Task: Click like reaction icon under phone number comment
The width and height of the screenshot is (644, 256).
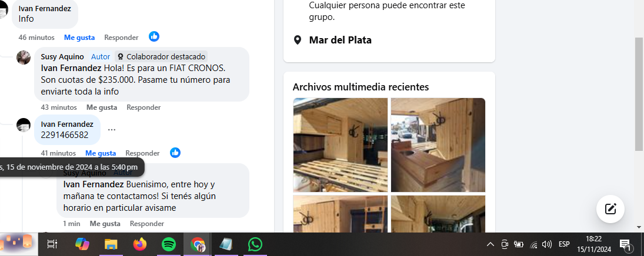Action: (x=175, y=153)
